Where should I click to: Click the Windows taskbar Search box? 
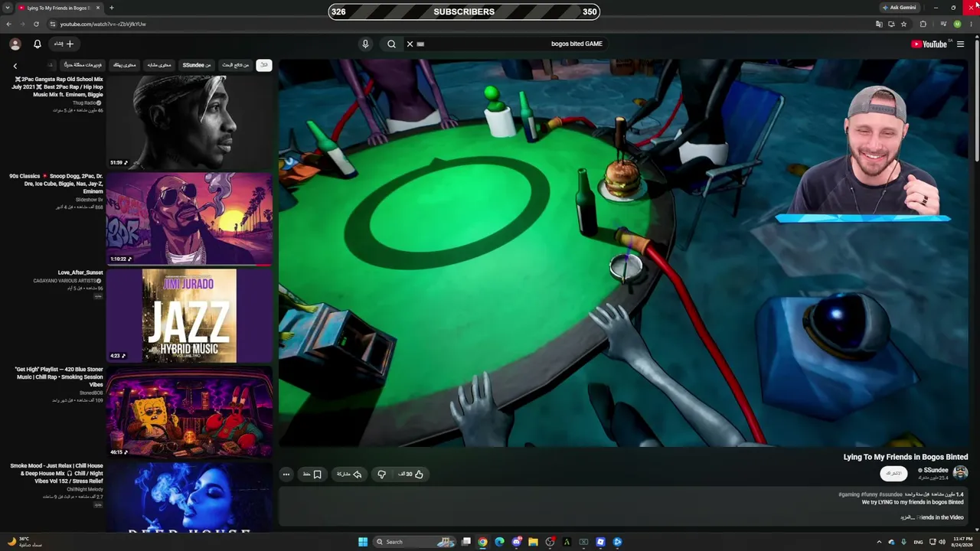click(414, 542)
